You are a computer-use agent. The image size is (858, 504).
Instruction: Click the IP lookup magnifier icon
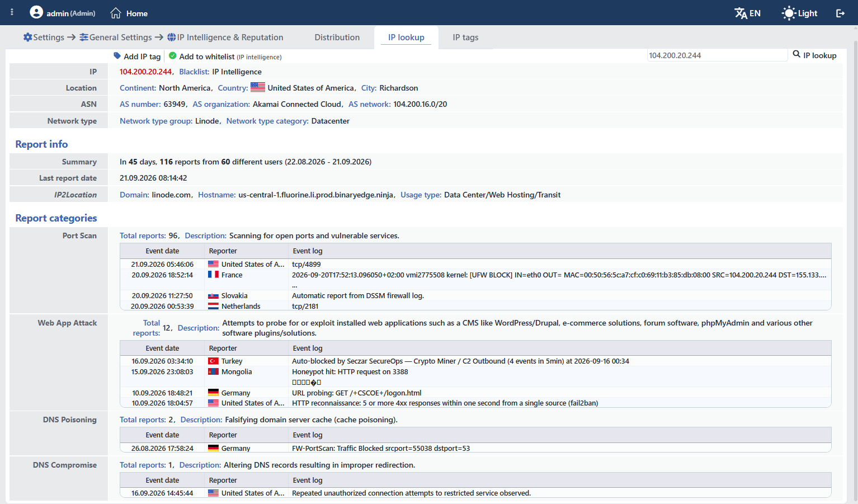pos(796,54)
